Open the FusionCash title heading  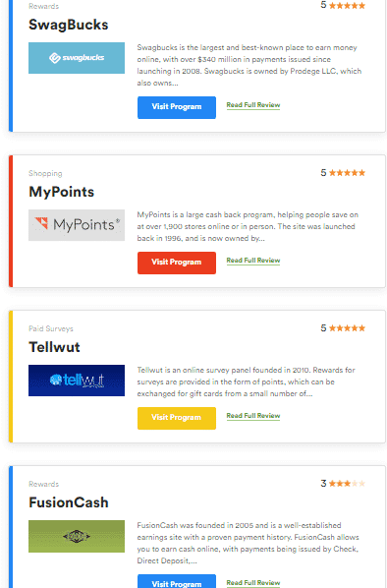[x=69, y=502]
